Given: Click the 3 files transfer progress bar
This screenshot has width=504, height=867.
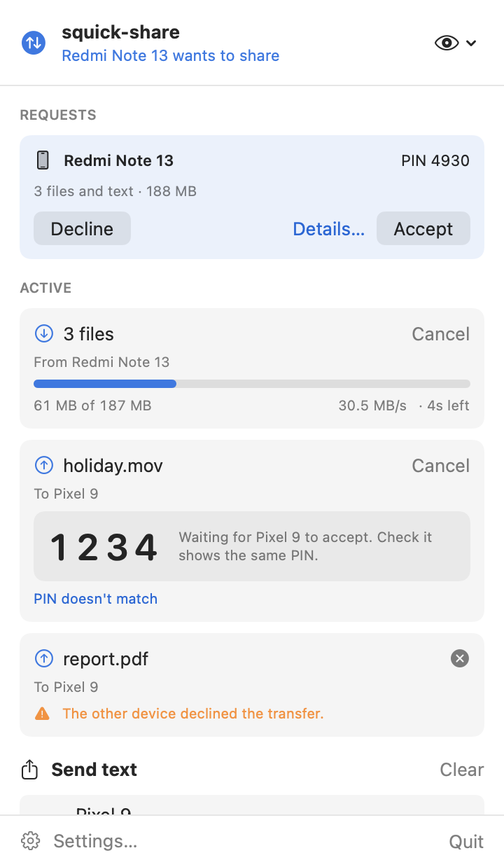Looking at the screenshot, I should pos(252,384).
